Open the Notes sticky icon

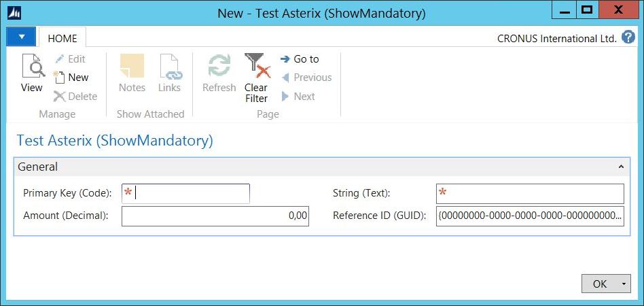(x=132, y=65)
